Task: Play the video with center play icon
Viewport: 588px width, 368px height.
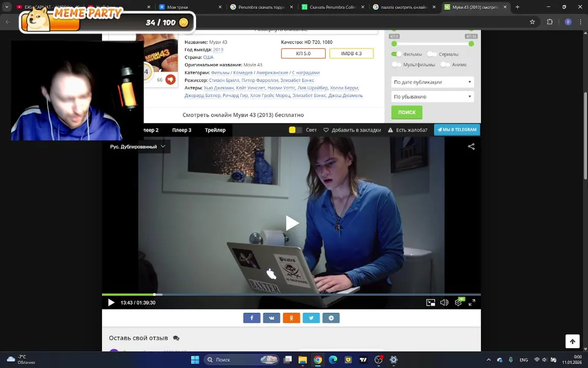Action: pyautogui.click(x=292, y=223)
